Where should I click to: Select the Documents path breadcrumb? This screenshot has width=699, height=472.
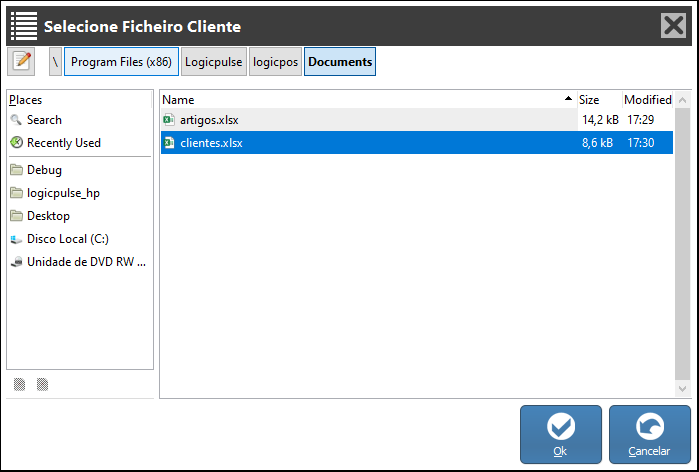pyautogui.click(x=340, y=62)
